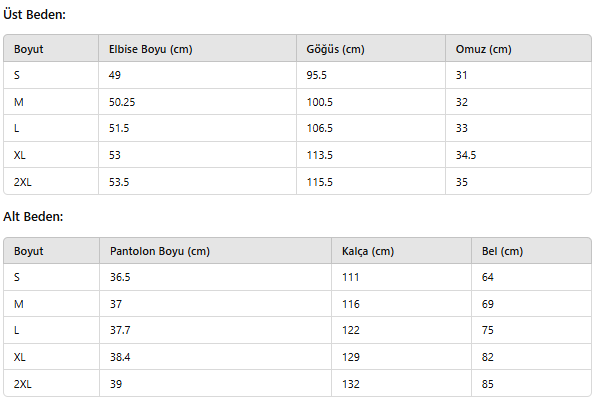Screen dimensions: 596x406
Task: Click the 95.5 chest measurement cell
Action: coord(371,75)
